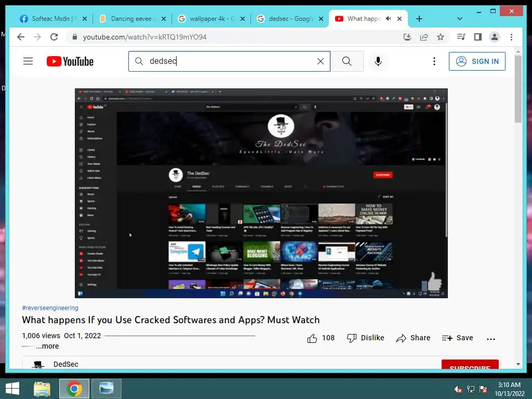The width and height of the screenshot is (532, 399).
Task: Clear the search text with the X icon
Action: coord(320,61)
